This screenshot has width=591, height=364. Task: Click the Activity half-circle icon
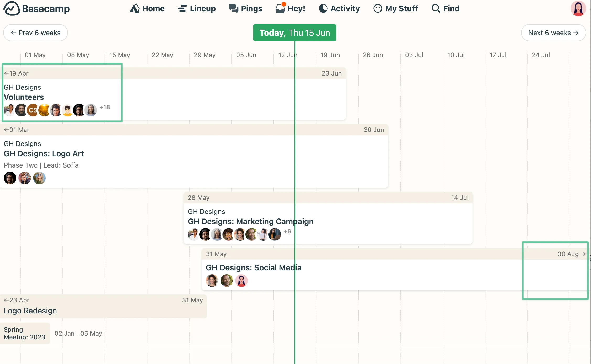click(x=323, y=9)
